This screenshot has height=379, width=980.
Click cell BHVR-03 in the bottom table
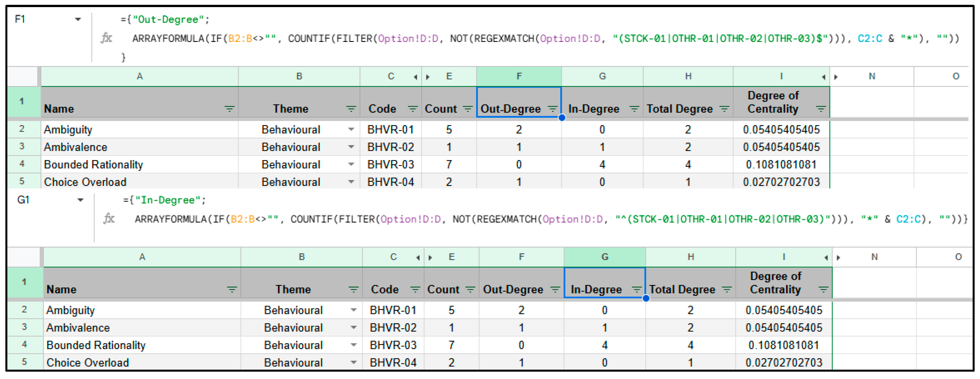coord(393,346)
